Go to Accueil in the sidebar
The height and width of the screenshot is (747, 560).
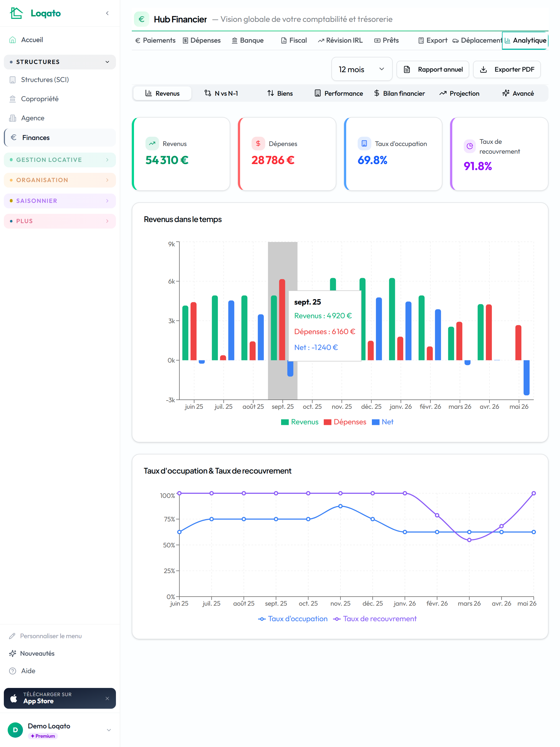pos(60,40)
